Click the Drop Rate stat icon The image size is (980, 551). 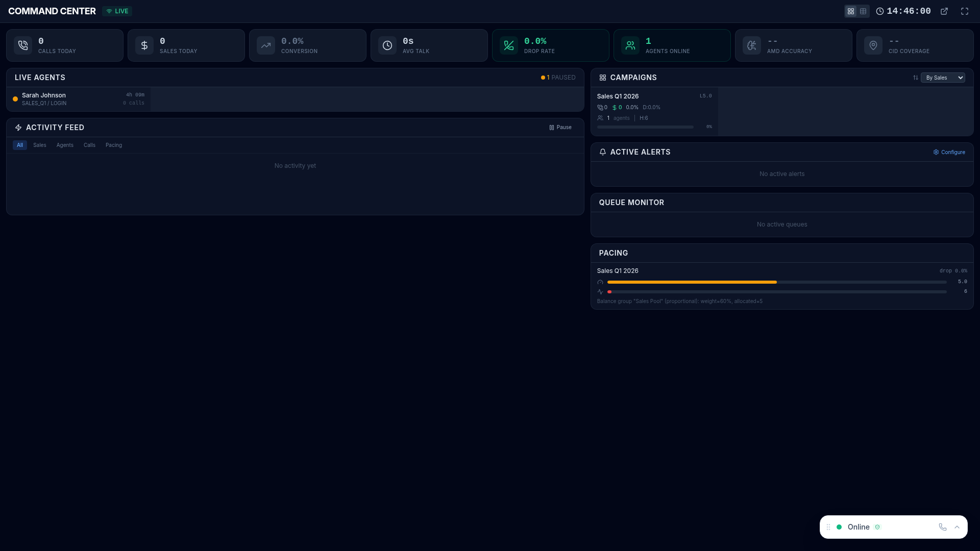508,45
